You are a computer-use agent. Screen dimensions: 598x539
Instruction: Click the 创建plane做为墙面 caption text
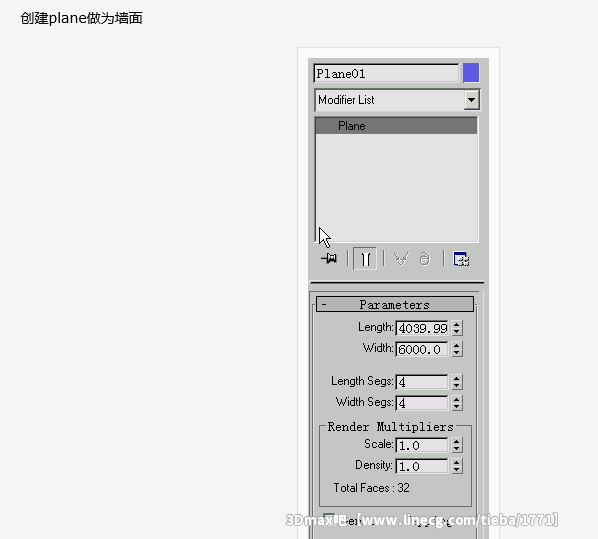point(81,18)
